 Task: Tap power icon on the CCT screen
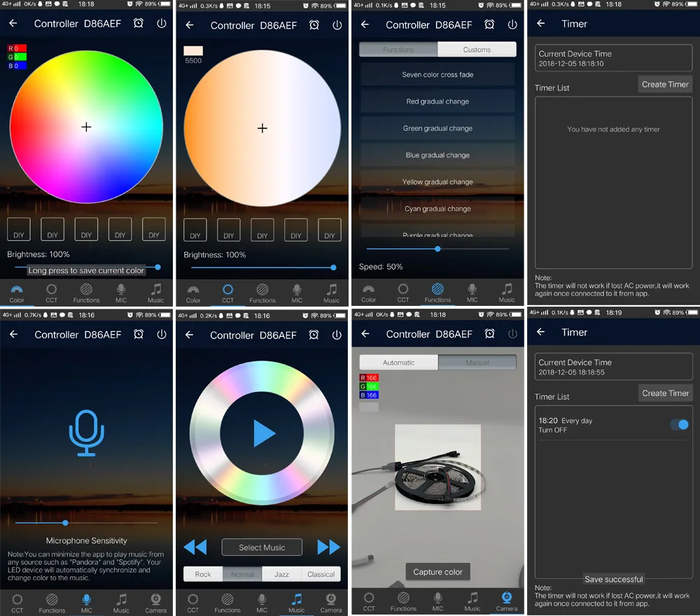(x=337, y=25)
